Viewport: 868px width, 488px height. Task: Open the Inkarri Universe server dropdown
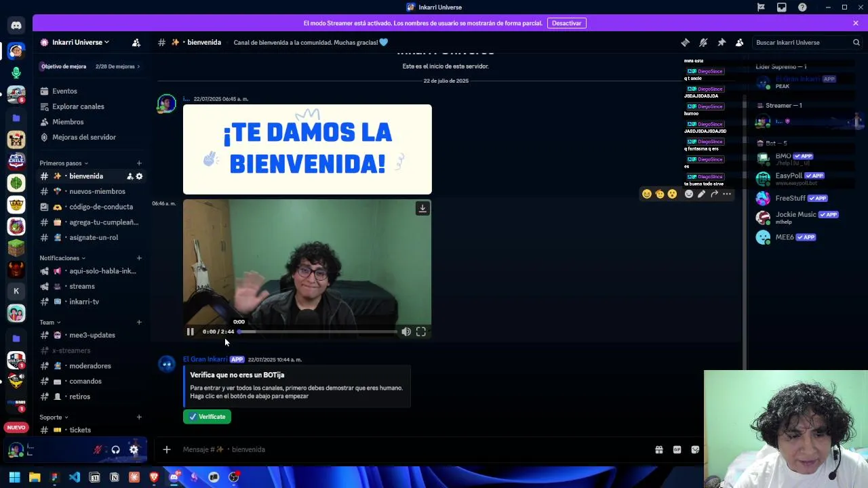point(81,42)
